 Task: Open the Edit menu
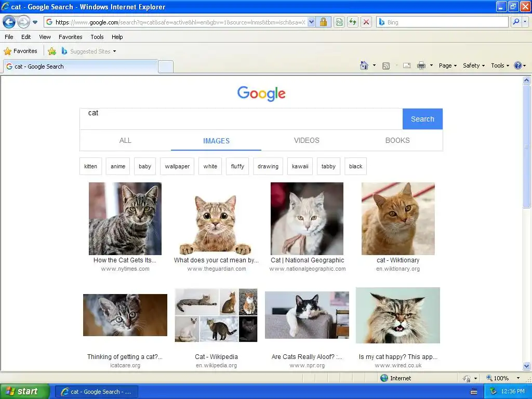point(26,37)
